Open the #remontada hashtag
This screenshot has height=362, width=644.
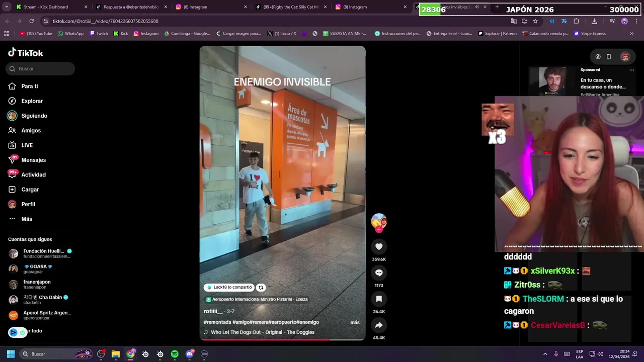click(217, 322)
